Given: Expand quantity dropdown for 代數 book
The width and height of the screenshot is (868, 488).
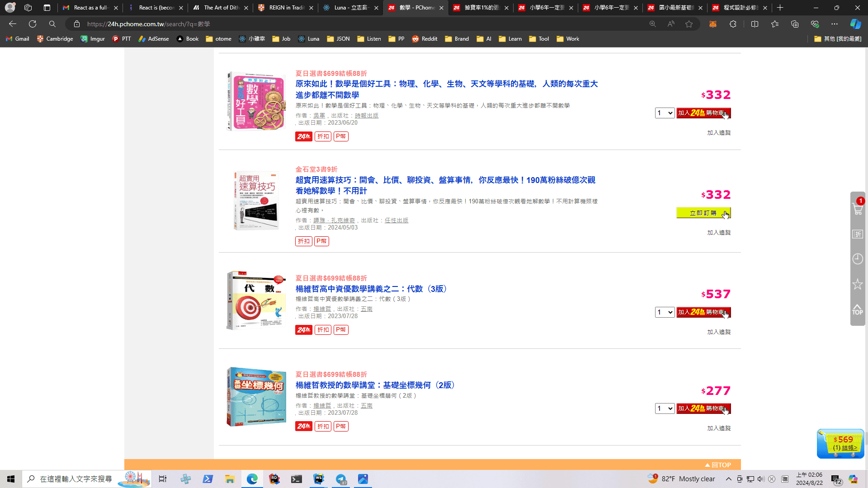Looking at the screenshot, I should [x=665, y=312].
